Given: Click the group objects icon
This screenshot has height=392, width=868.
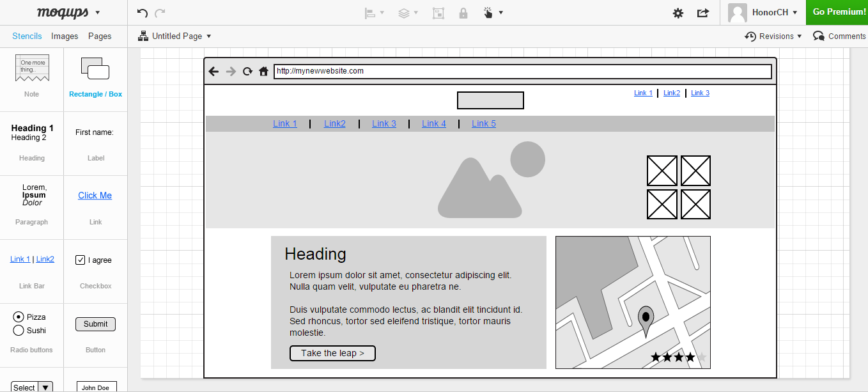Looking at the screenshot, I should click(438, 13).
